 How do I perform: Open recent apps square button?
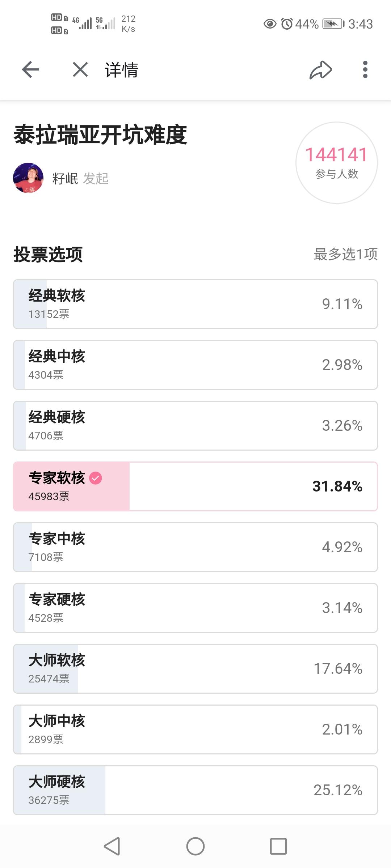(278, 846)
